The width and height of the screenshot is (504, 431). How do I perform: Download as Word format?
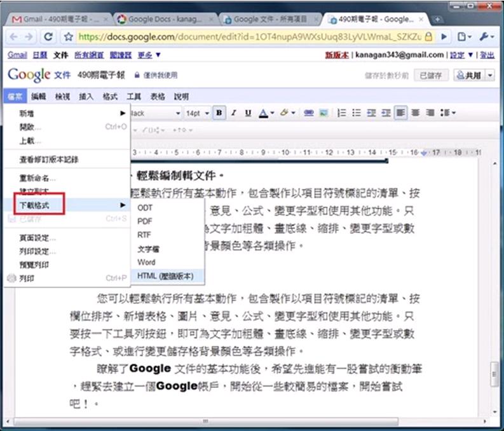pyautogui.click(x=167, y=263)
